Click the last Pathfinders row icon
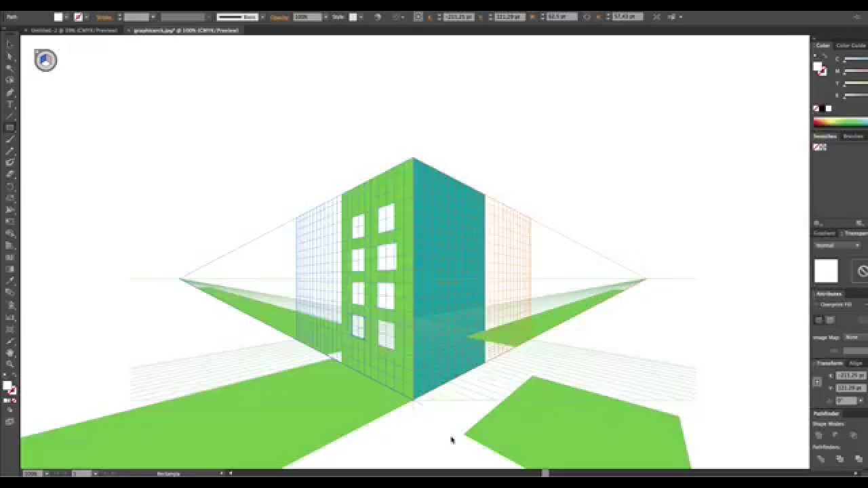The image size is (868, 488). (859, 459)
